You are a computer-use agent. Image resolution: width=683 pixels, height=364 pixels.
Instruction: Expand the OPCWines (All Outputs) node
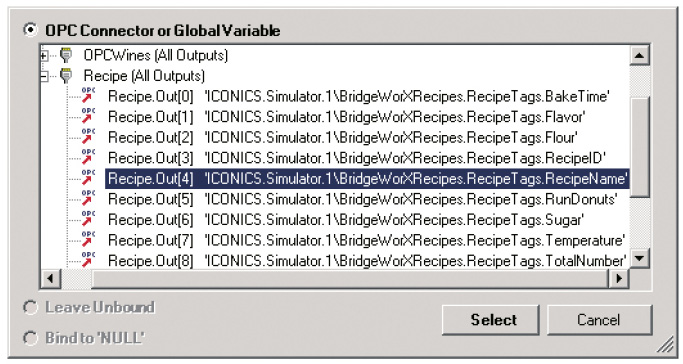click(44, 56)
